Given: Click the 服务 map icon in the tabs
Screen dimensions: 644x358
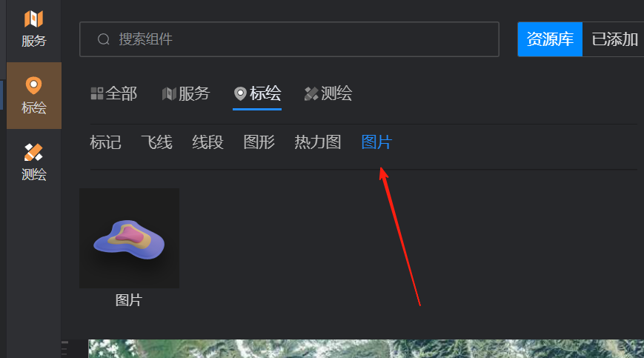Looking at the screenshot, I should pyautogui.click(x=169, y=94).
